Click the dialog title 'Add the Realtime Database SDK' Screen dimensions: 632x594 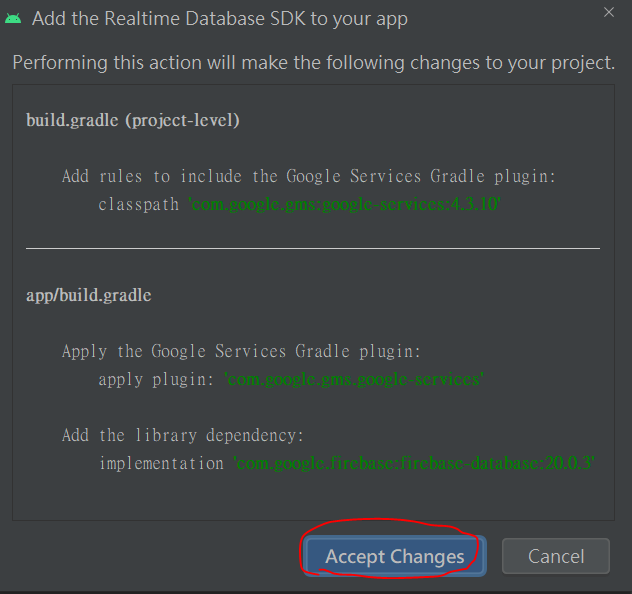pos(220,19)
